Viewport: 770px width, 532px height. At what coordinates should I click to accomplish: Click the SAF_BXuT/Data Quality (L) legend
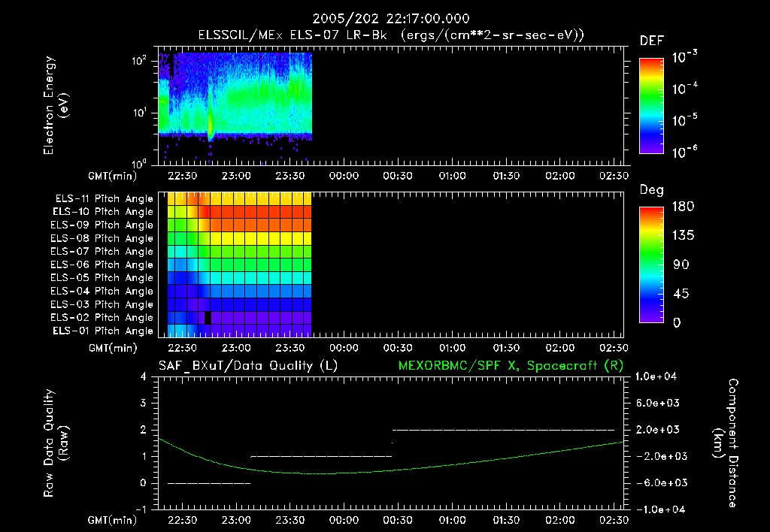coord(248,366)
